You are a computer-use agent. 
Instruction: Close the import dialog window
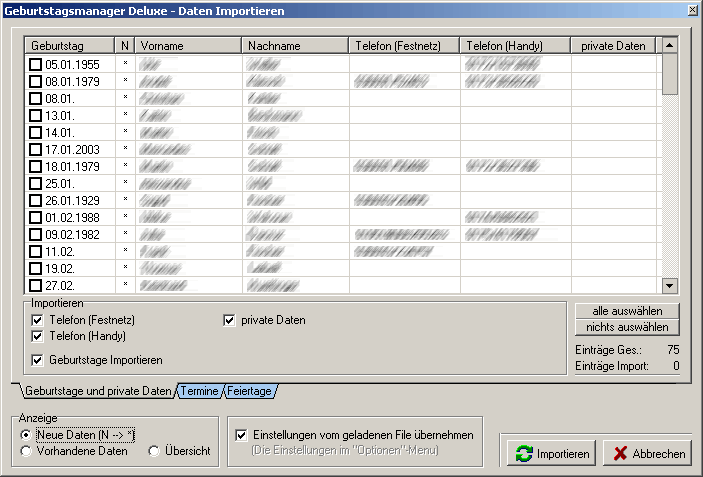pos(692,9)
